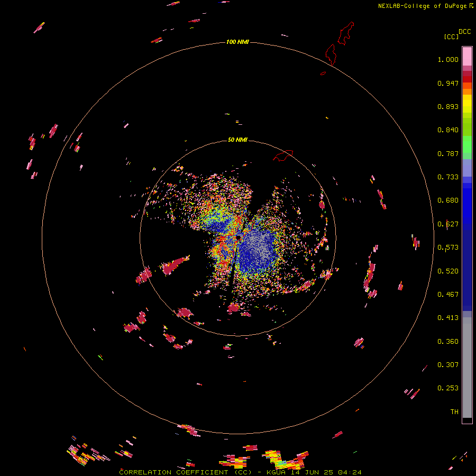The image size is (476, 476).
Task: Click the 0.520 legend value
Action: (448, 271)
